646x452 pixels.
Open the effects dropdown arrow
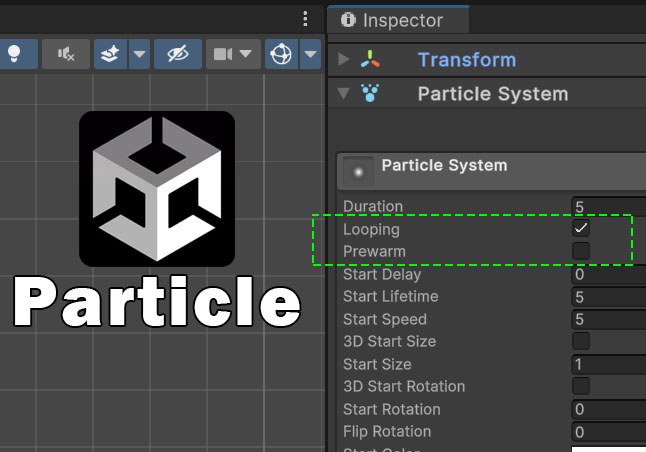tap(139, 54)
